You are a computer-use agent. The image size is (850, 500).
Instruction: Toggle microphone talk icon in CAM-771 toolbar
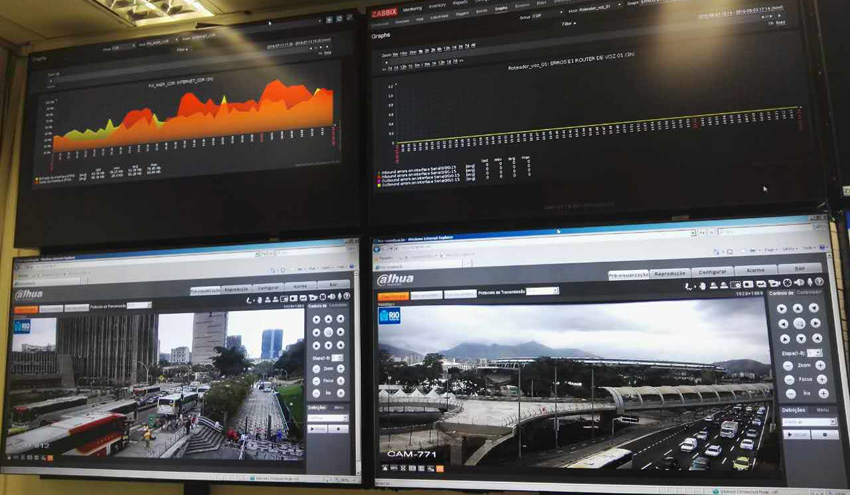click(810, 283)
